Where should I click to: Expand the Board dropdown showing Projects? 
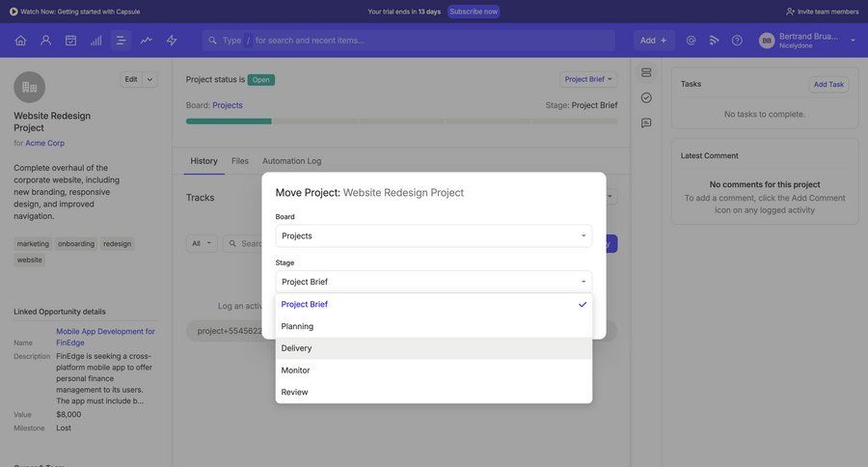point(433,235)
